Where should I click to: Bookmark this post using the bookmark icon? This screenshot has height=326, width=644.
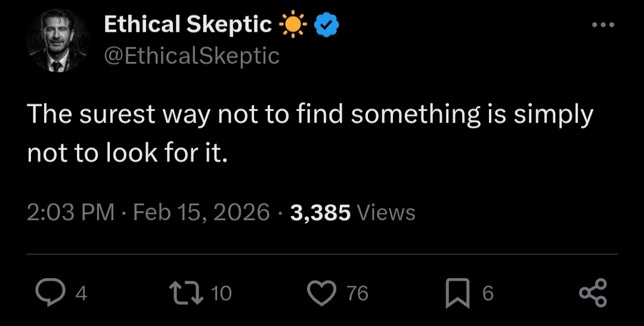click(x=457, y=293)
